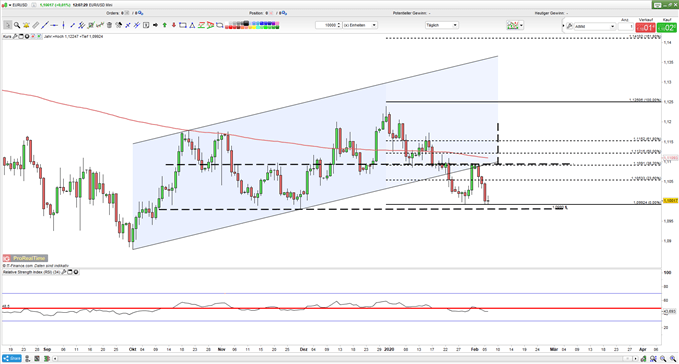Choose the line segment tool
The width and height of the screenshot is (679, 364).
[73, 25]
